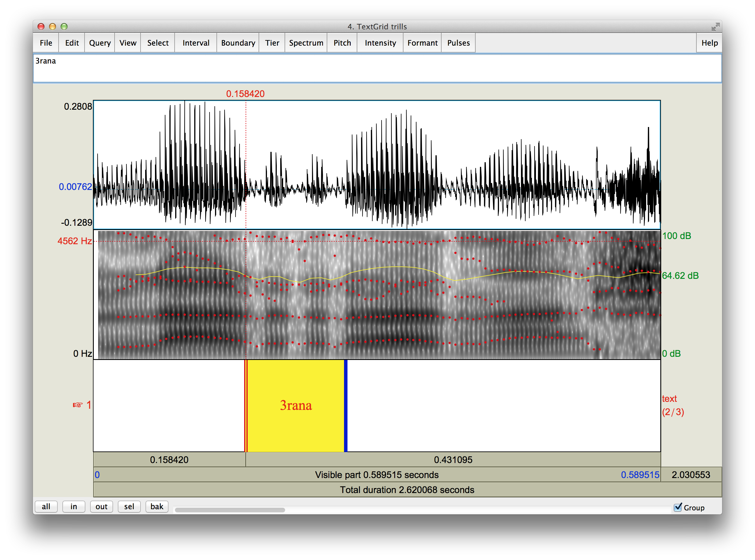Click the fullscreen arrows icon in title bar
755x560 pixels.
point(715,27)
